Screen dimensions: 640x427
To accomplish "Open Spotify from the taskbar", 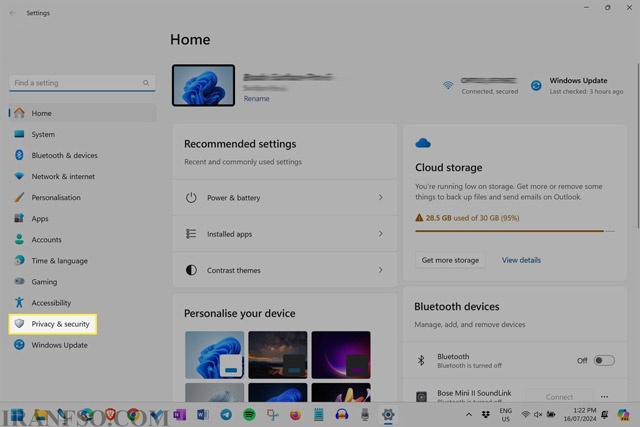I will pos(249,415).
